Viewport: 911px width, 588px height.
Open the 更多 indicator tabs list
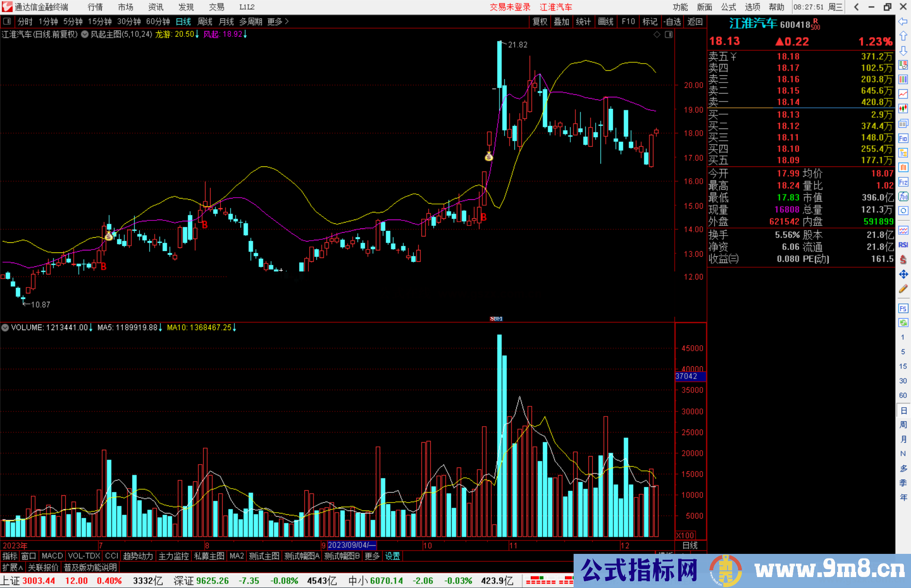point(372,556)
